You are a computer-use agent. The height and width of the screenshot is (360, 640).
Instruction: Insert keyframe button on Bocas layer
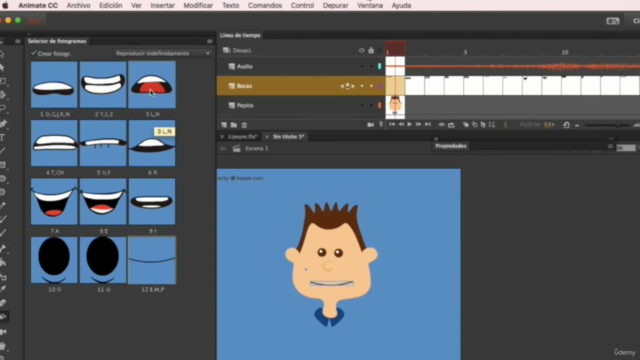coord(347,86)
